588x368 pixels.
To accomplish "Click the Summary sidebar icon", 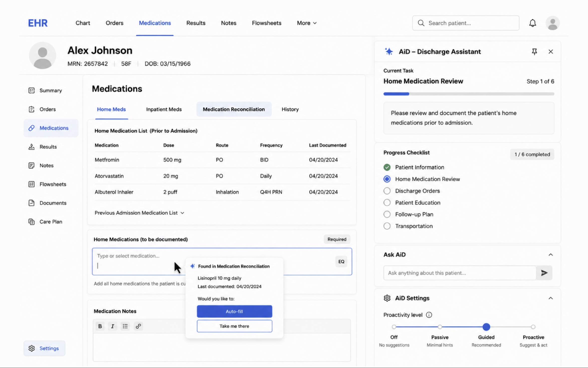I will [31, 90].
